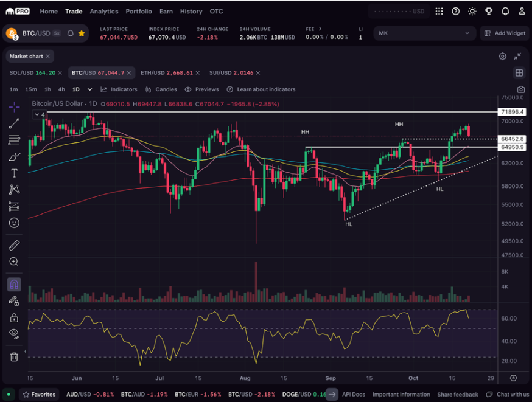Activate the ruler measure tool
Screen dimensions: 532x402
(14, 245)
